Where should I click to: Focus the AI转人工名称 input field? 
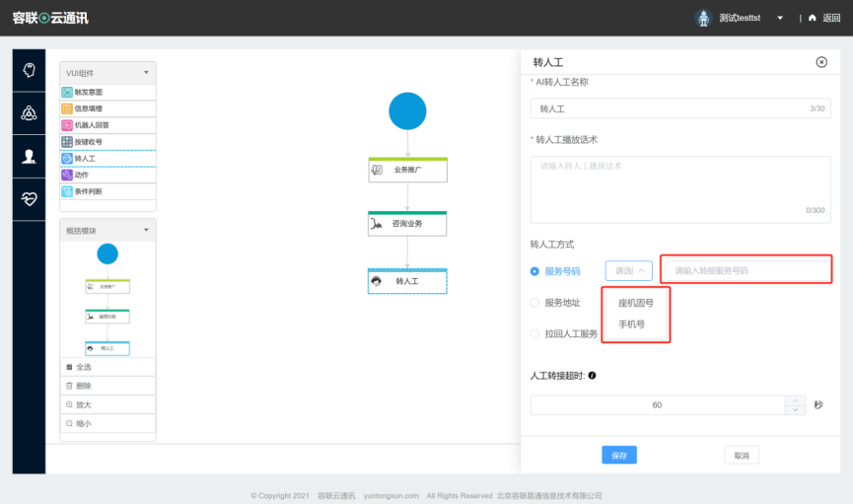click(x=680, y=108)
